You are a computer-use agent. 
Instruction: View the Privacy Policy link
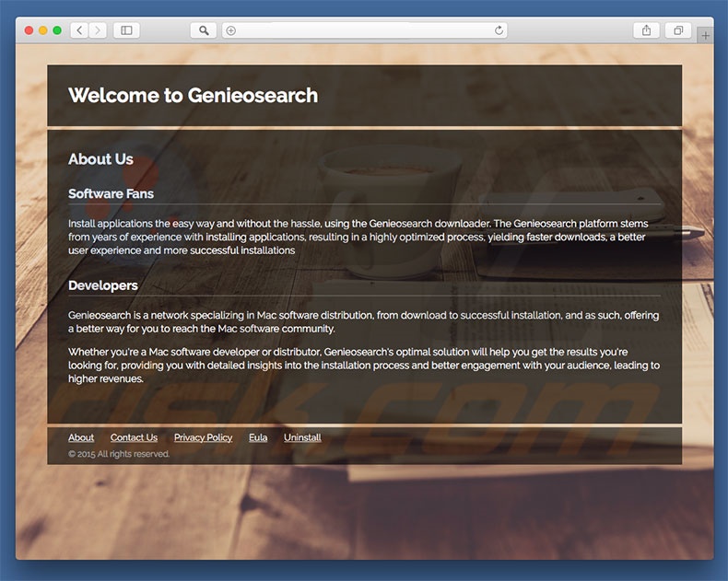203,437
